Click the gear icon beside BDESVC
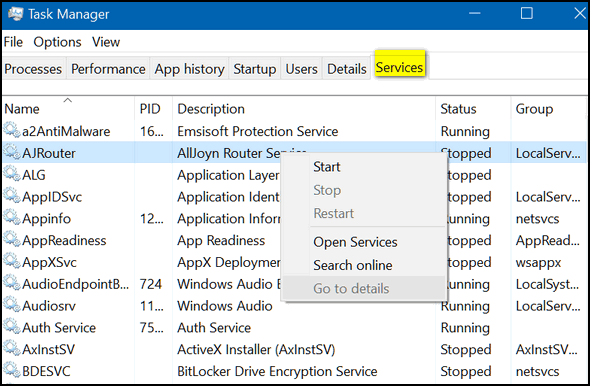The image size is (590, 386). click(12, 370)
